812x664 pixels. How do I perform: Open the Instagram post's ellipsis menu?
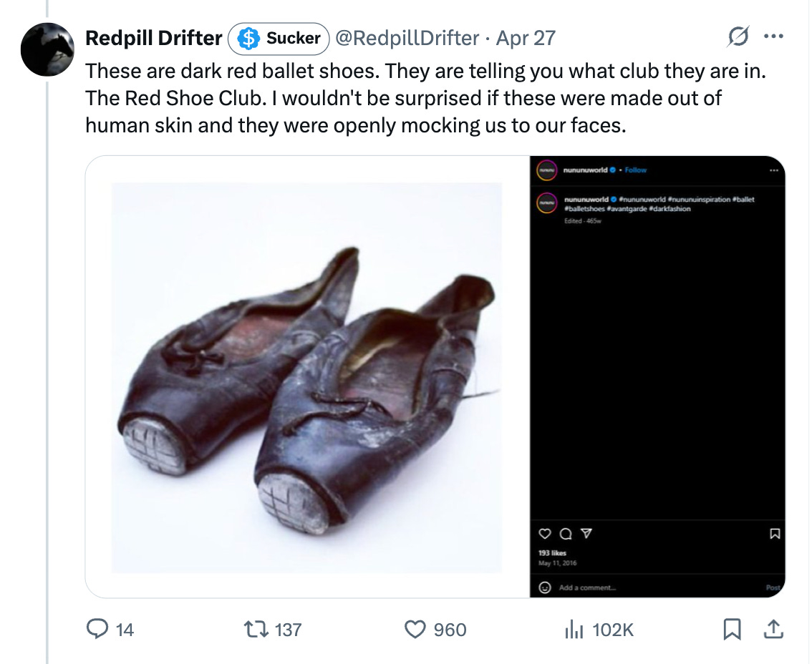(x=774, y=170)
